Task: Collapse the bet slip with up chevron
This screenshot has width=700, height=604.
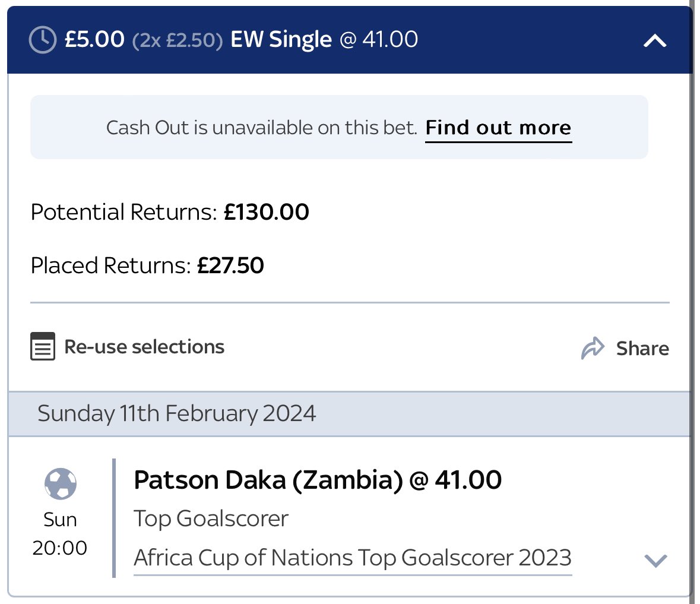Action: pos(655,41)
